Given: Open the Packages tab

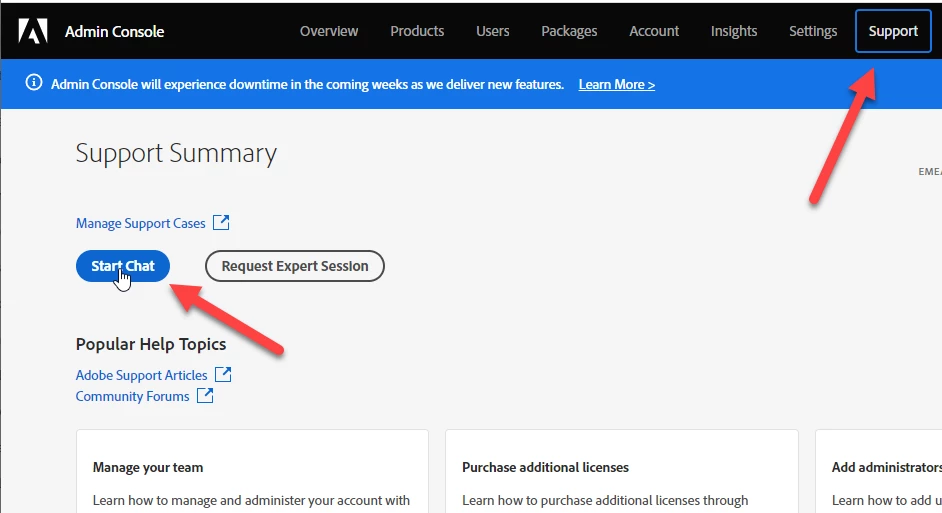Looking at the screenshot, I should pyautogui.click(x=569, y=31).
